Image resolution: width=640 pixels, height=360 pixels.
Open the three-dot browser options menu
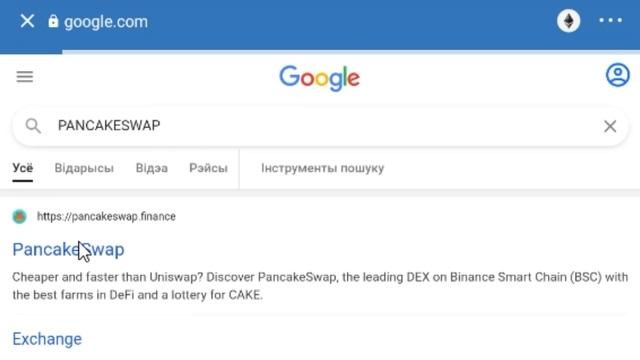coord(610,20)
